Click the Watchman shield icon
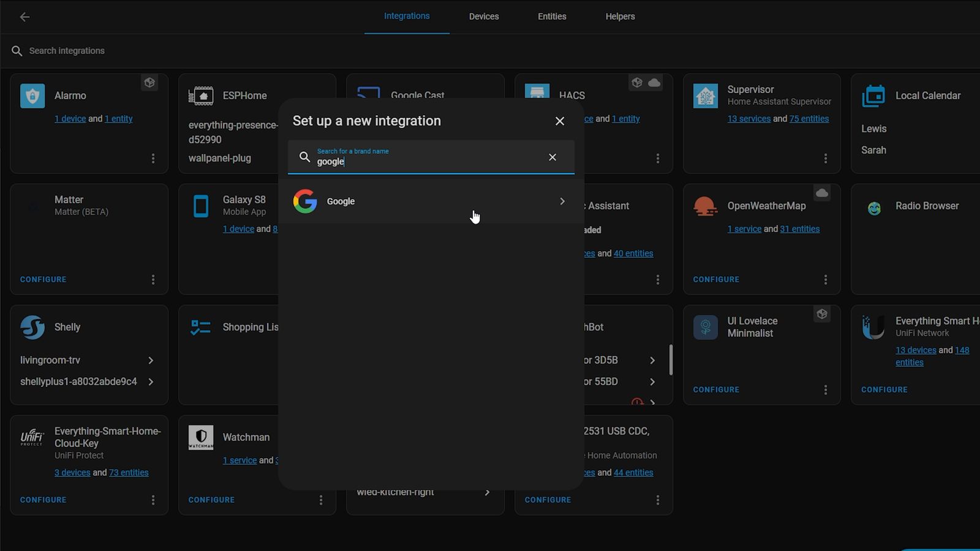 tap(200, 437)
